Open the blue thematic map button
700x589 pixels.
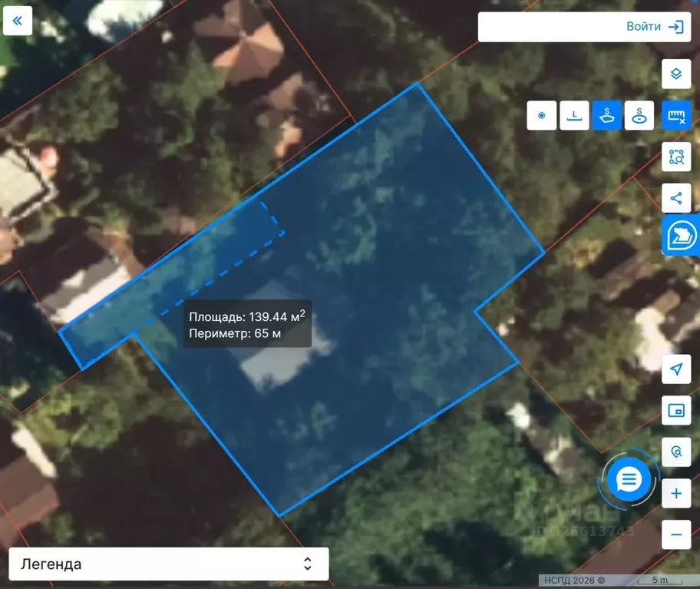coord(680,236)
